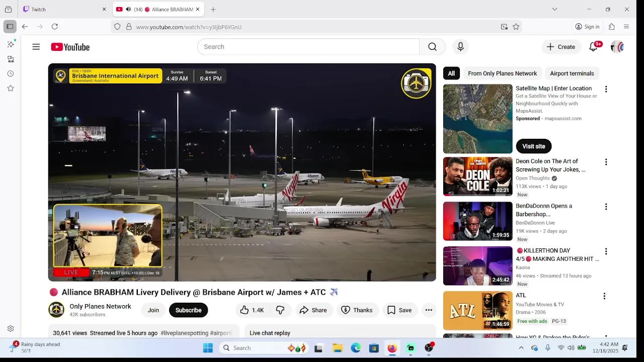Screen dimensions: 644x362
Task: Open more actions for the video
Action: coord(429,310)
